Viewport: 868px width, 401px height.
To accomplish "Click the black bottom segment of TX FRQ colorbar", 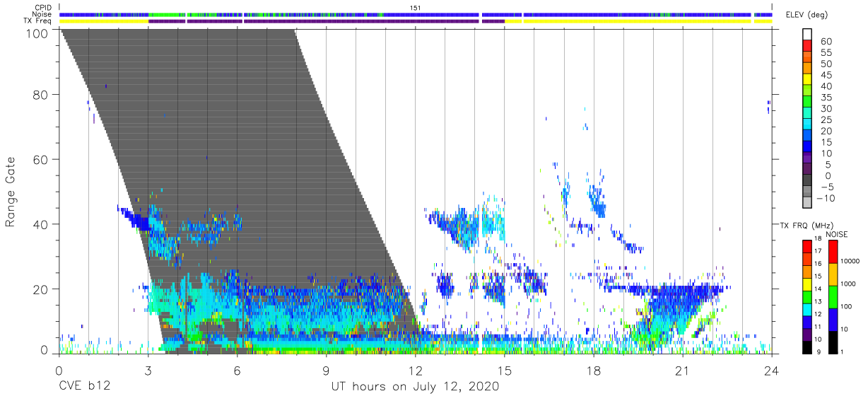I will (807, 347).
